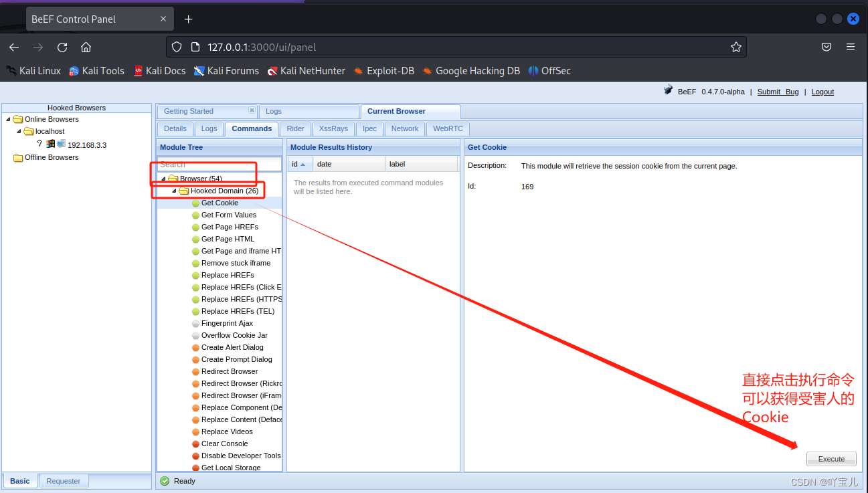Click the Module Tree search field

218,164
